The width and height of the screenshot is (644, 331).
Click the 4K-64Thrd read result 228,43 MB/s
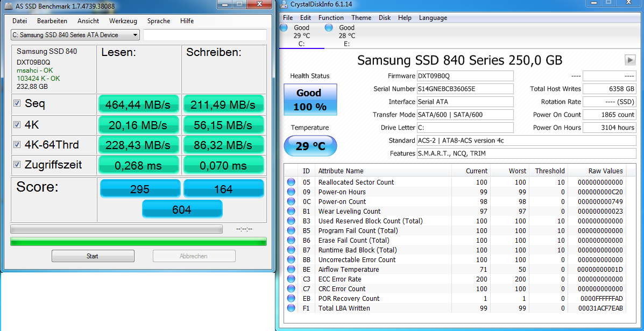138,145
